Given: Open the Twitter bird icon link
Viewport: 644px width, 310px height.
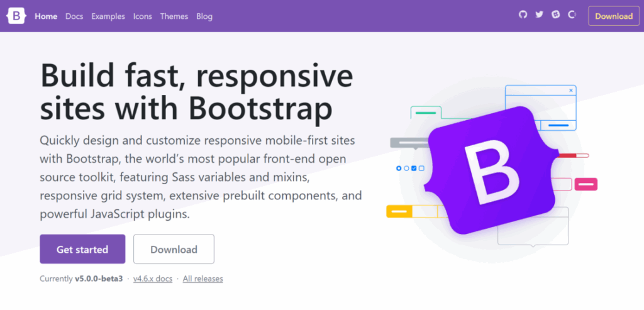Looking at the screenshot, I should 539,15.
